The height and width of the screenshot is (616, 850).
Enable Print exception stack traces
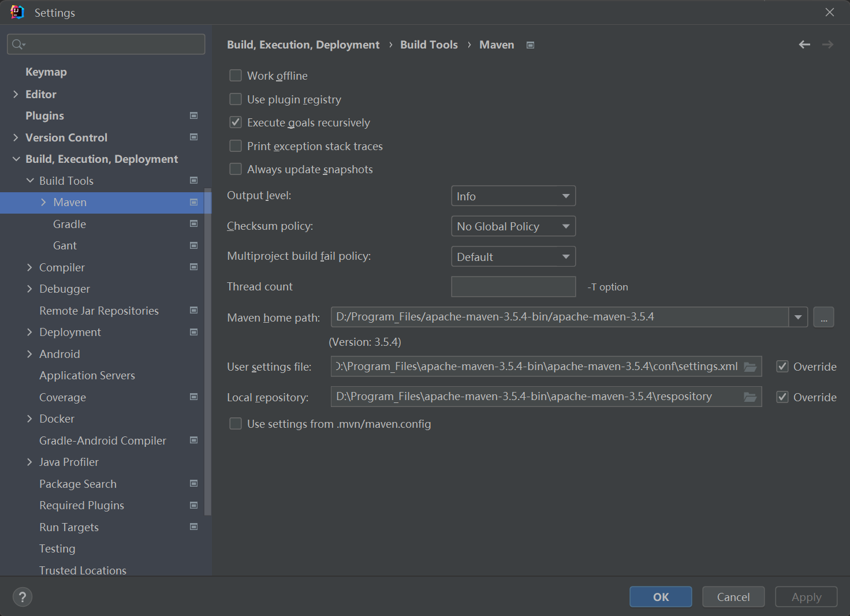pos(236,146)
